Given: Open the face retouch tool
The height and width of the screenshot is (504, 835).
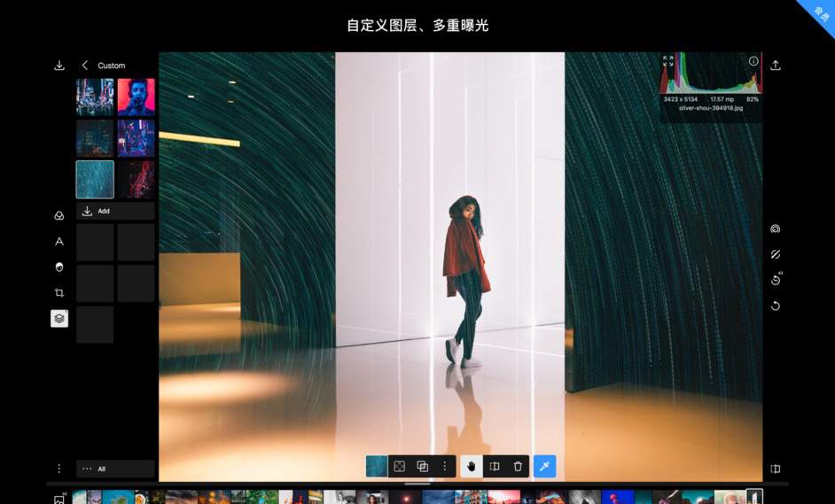Looking at the screenshot, I should (59, 267).
